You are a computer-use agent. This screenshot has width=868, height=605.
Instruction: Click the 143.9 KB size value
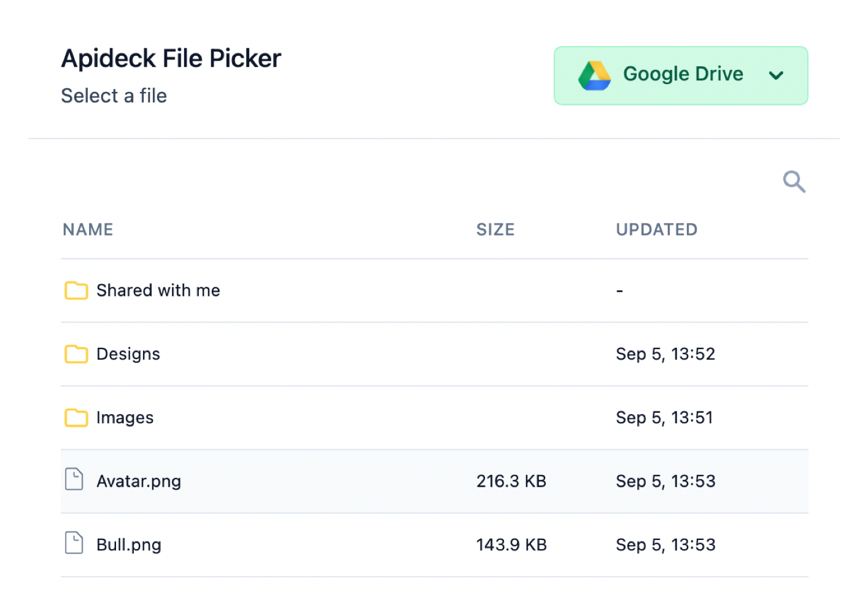(511, 545)
